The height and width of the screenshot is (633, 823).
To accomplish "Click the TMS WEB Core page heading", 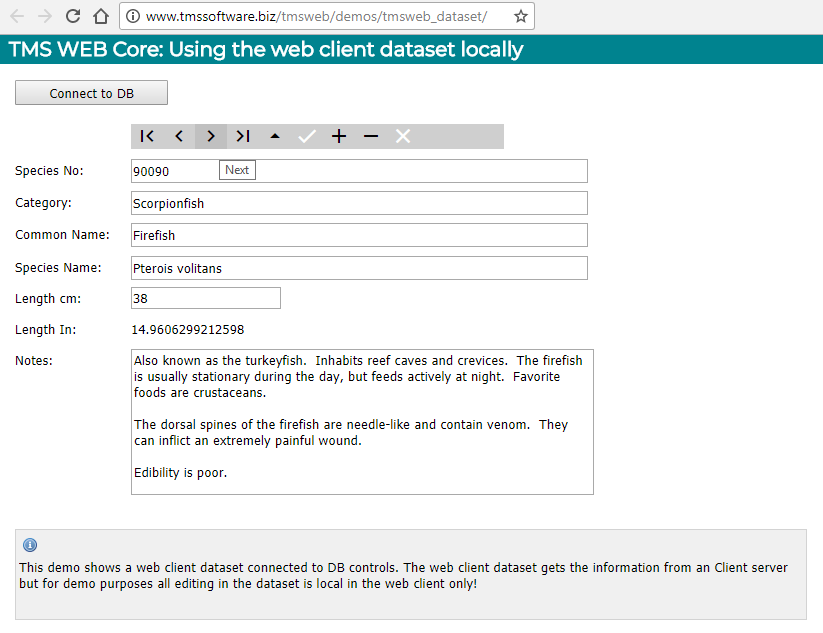I will (x=266, y=49).
